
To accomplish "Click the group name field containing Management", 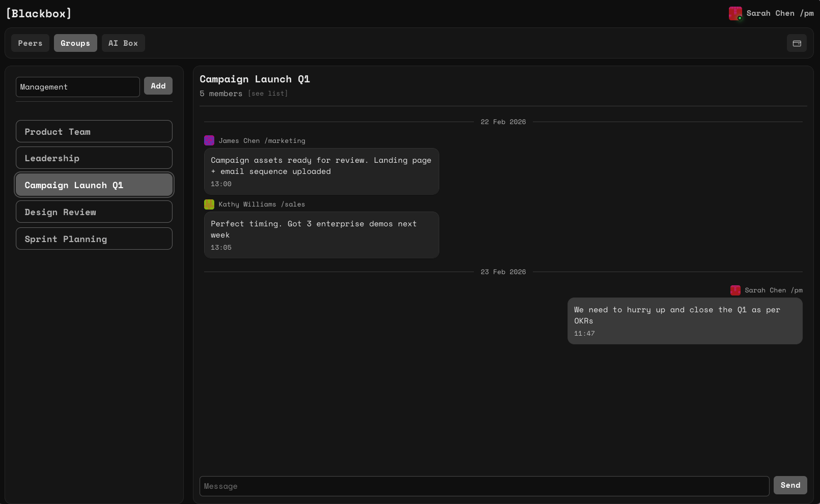I will point(77,87).
